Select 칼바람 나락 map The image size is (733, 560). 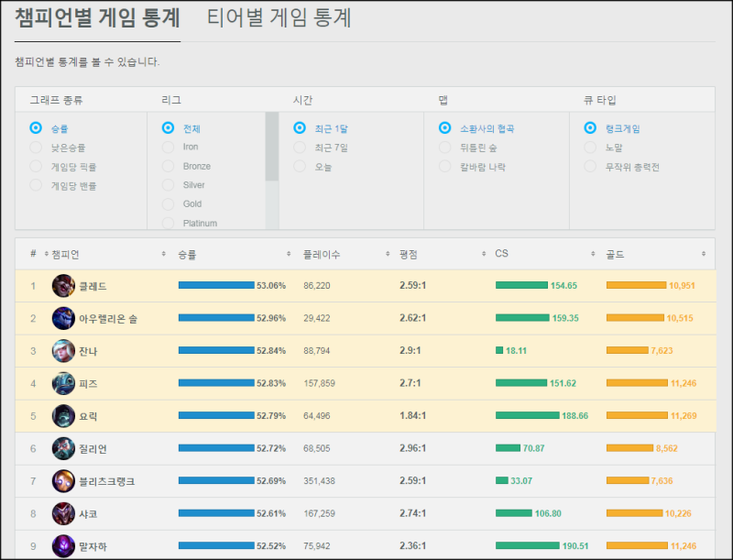pos(445,167)
